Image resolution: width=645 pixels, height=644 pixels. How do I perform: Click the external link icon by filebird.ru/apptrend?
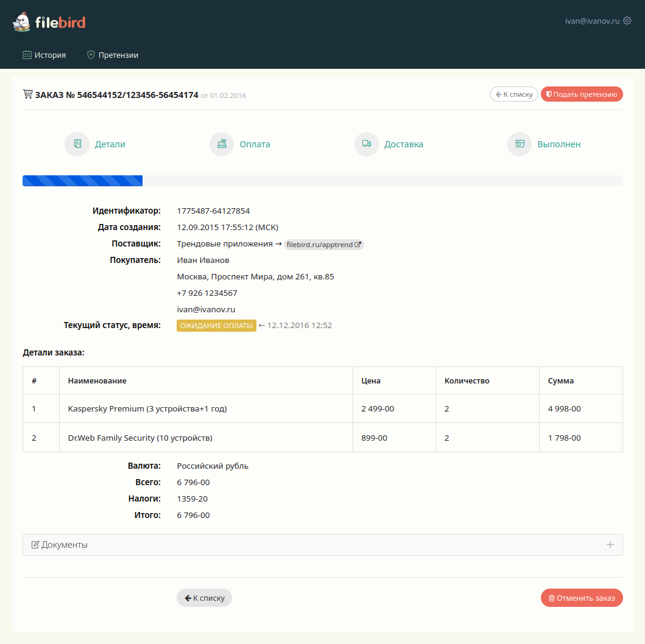pos(358,245)
